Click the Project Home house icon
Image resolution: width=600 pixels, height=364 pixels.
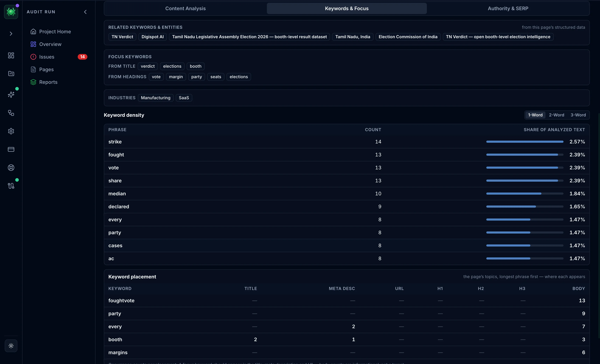[x=33, y=31]
